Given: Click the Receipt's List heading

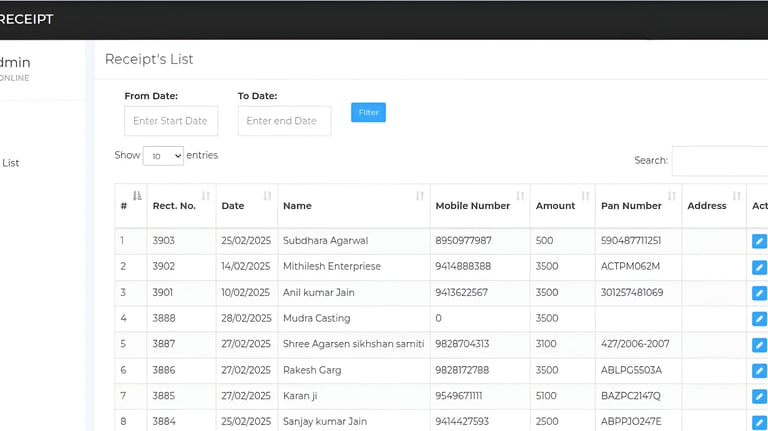Looking at the screenshot, I should pos(149,59).
